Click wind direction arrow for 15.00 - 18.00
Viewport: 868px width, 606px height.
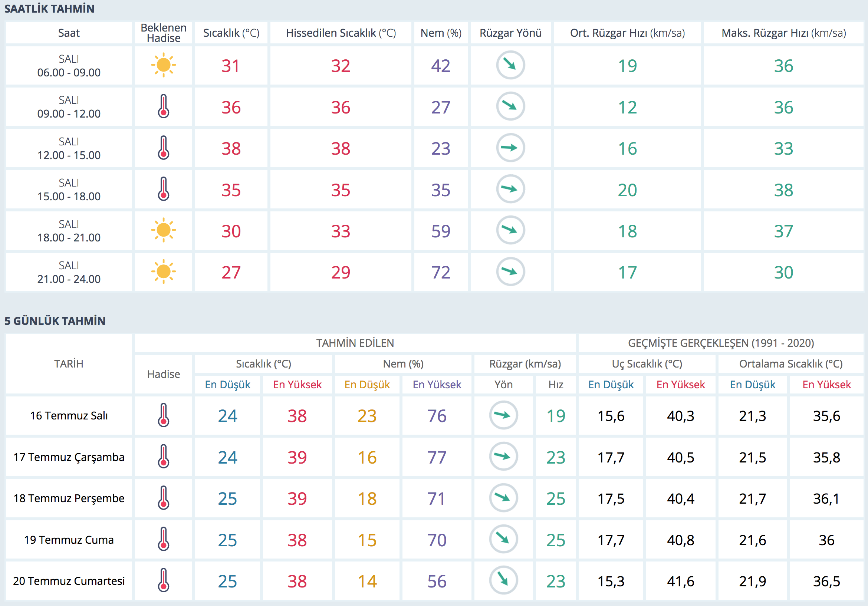click(x=510, y=189)
